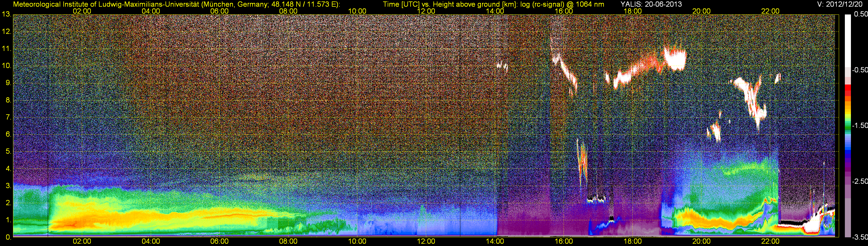The height and width of the screenshot is (246, 868).
Task: Click the 8. height axis label
Action: coord(9,100)
